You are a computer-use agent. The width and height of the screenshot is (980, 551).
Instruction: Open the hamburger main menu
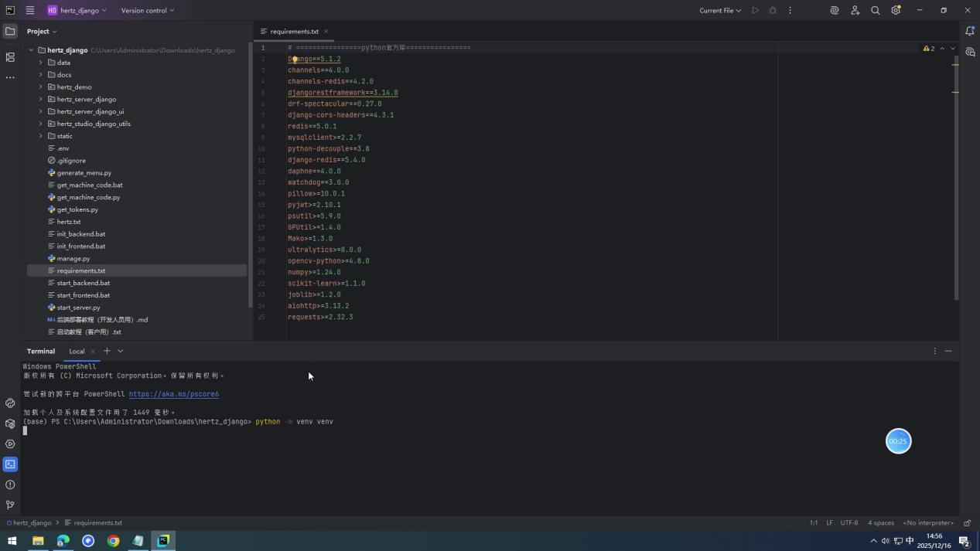29,10
